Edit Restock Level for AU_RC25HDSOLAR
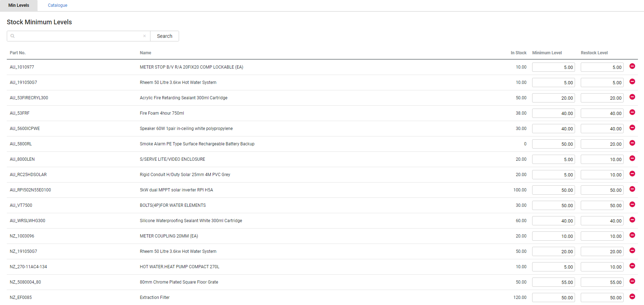 point(602,175)
